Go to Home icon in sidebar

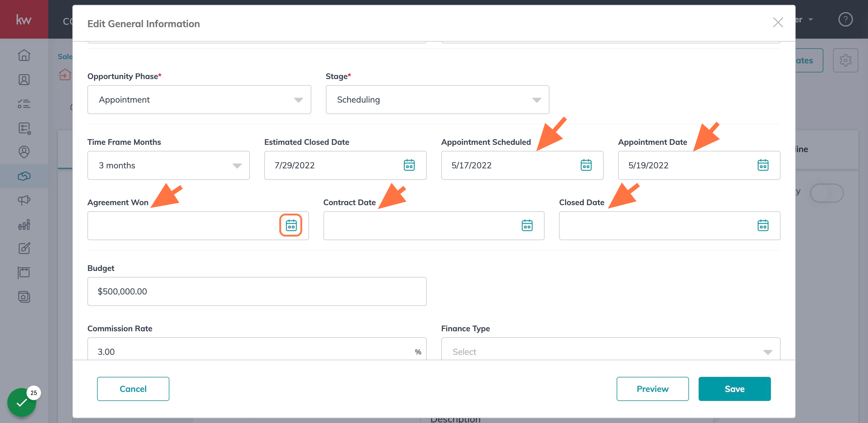(24, 55)
